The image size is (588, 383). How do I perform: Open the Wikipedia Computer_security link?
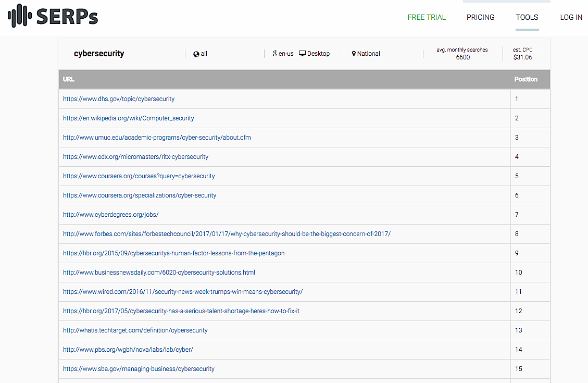tap(129, 118)
